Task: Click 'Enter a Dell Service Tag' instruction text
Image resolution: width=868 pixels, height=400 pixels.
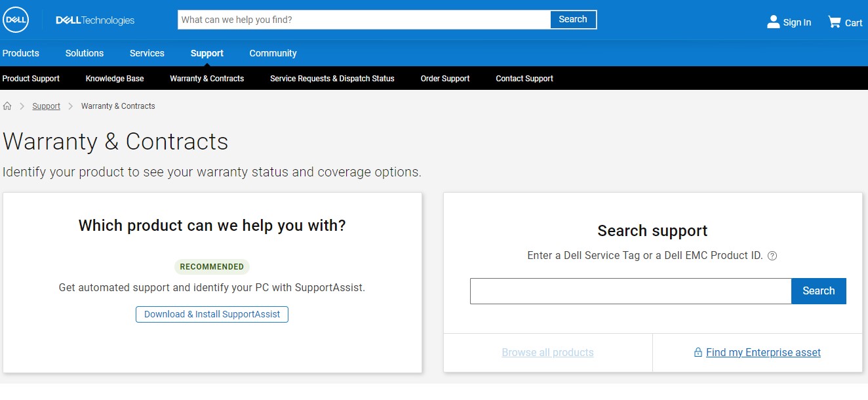Action: [645, 256]
